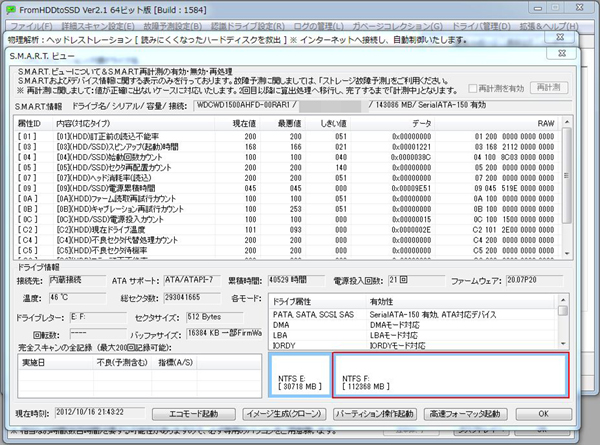Click the イメージ生成(クローン) button

pos(284,414)
